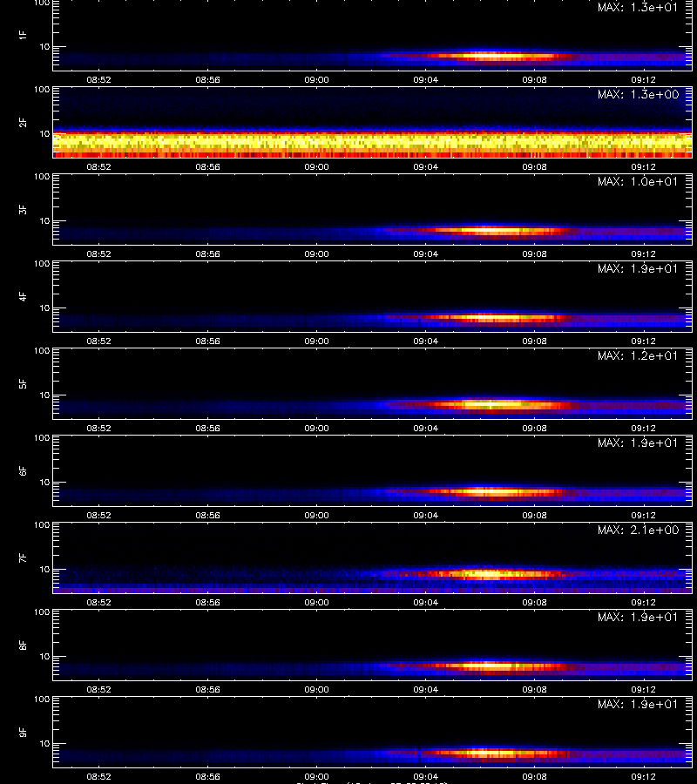Screen dimensions: 697x784
Task: Click the 100 y-axis label of 5F panel
Action: [42, 351]
